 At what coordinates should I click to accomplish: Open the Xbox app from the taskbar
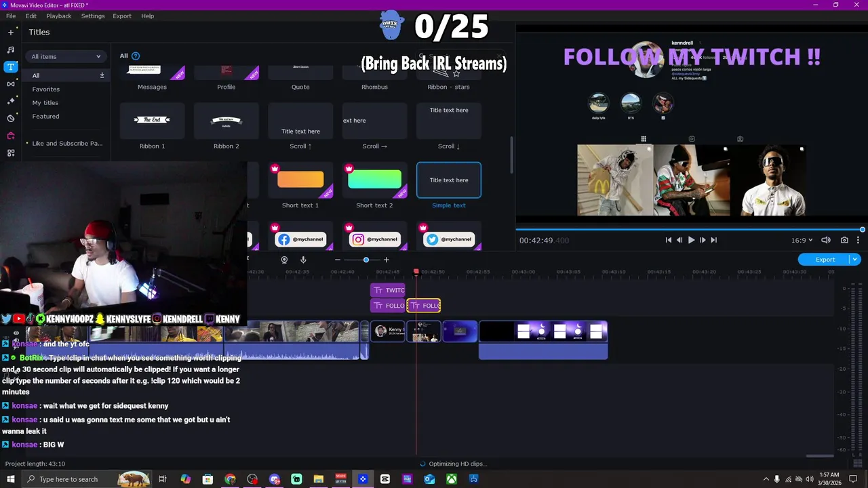(451, 479)
